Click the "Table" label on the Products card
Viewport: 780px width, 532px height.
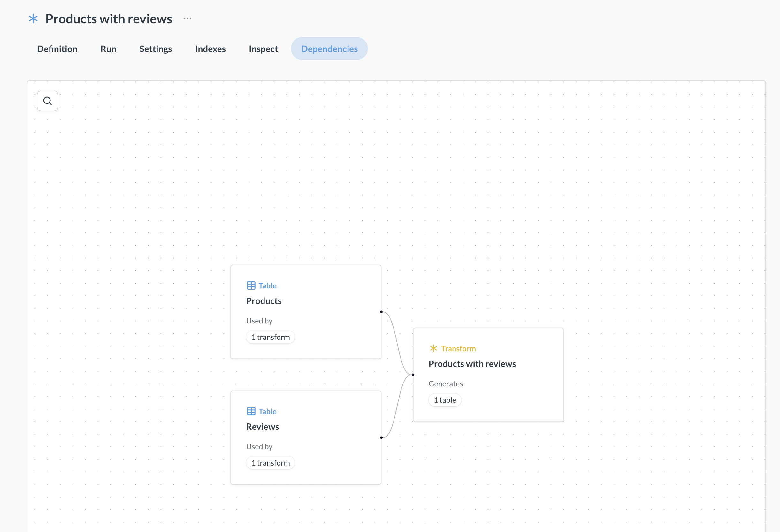[267, 285]
